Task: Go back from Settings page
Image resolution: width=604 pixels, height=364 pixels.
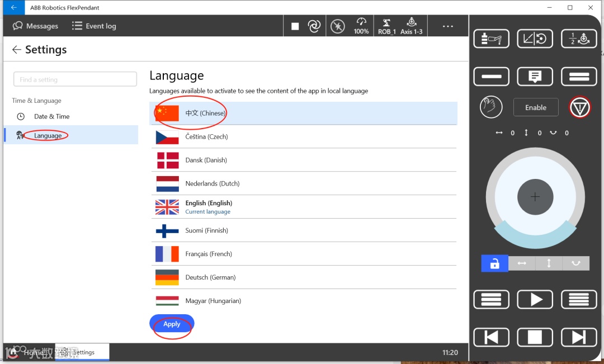Action: coord(17,49)
